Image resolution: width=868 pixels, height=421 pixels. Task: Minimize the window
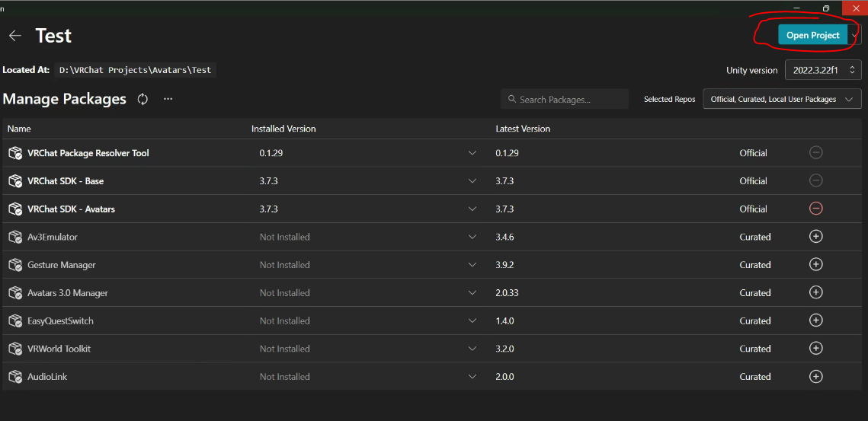796,8
